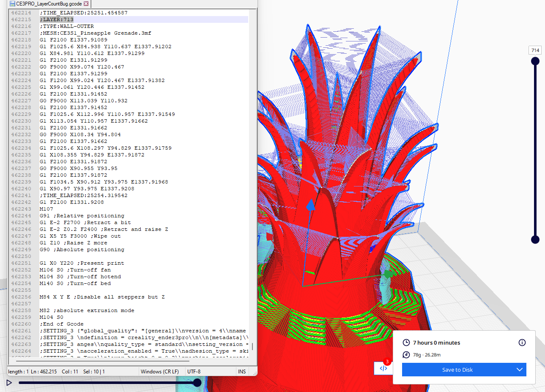Click the red notification badge showing 3
The height and width of the screenshot is (392, 545).
pyautogui.click(x=387, y=362)
